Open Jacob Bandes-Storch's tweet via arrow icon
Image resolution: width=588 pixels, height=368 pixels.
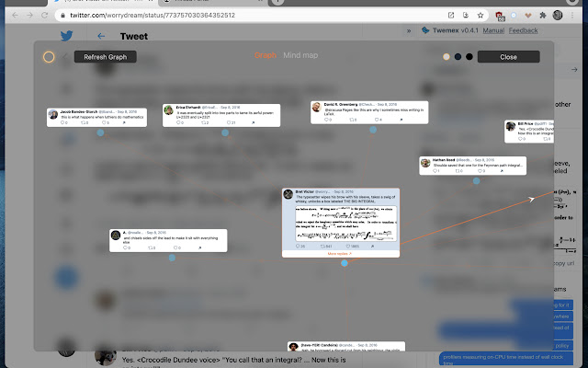point(124,122)
